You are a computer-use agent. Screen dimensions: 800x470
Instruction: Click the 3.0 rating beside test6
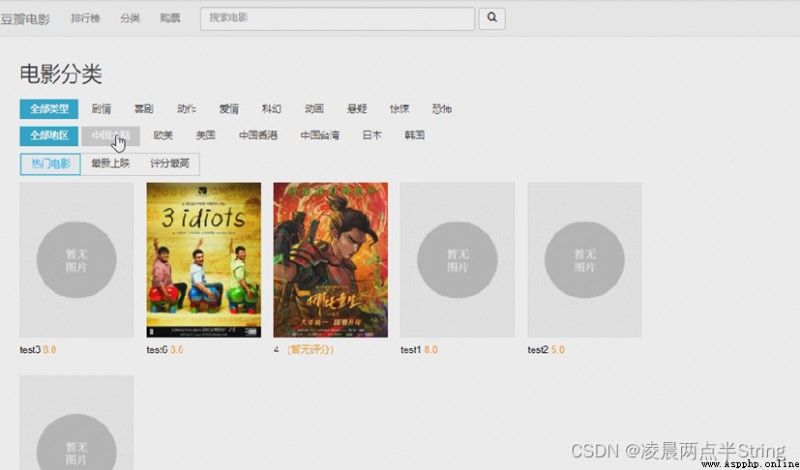[x=177, y=350]
